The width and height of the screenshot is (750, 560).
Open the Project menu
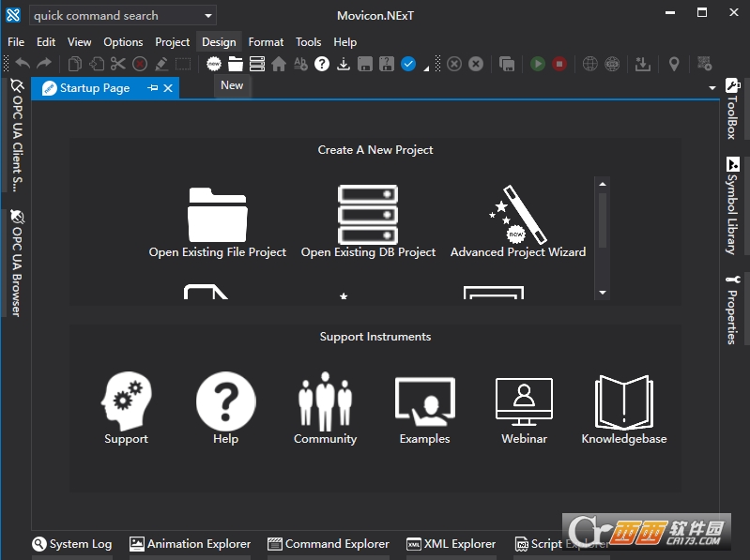[x=172, y=42]
